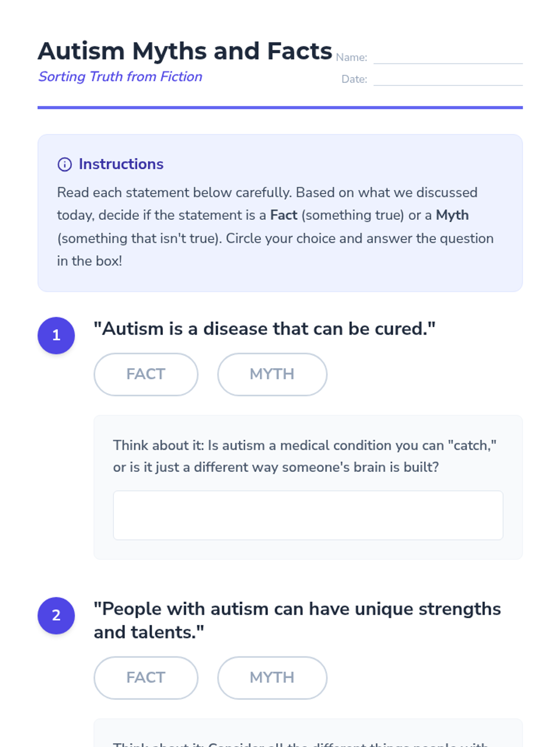Click the Sorting Truth from Fiction subtitle
Screen dimensions: 560x747
point(120,77)
